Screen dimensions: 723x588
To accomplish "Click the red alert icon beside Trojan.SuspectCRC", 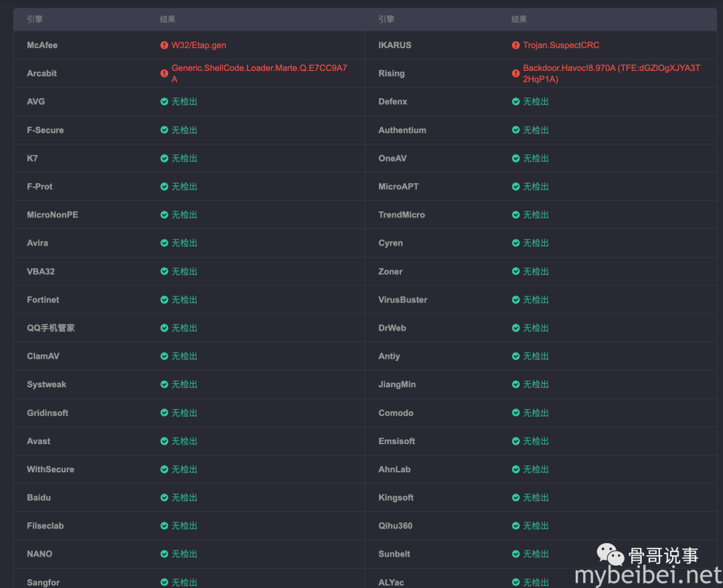I will pyautogui.click(x=515, y=45).
